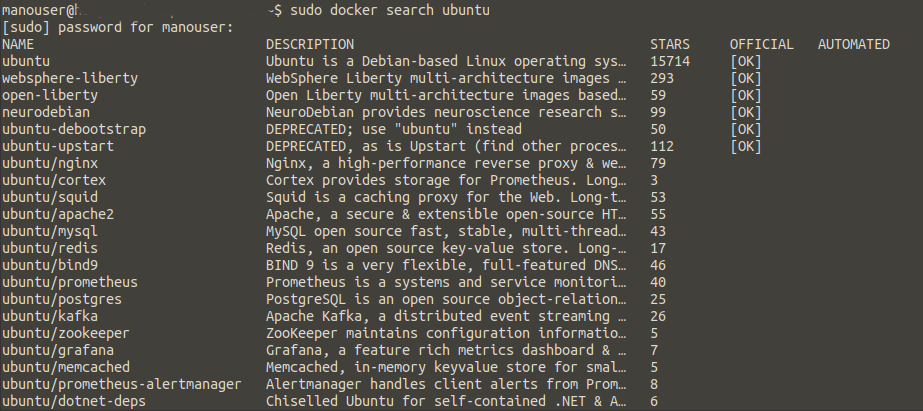The width and height of the screenshot is (923, 411).
Task: Select the 'ubuntu/bind9' image name
Action: [x=49, y=266]
